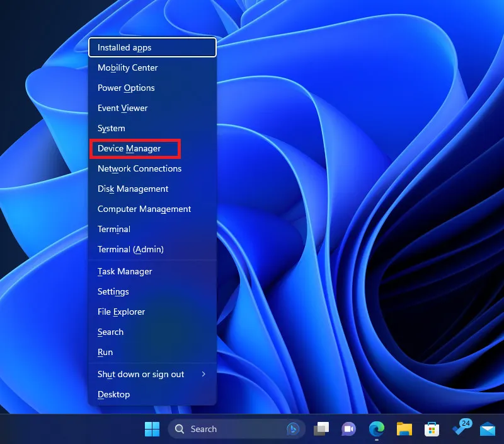Open the File Explorer folder icon in taskbar

(x=404, y=429)
